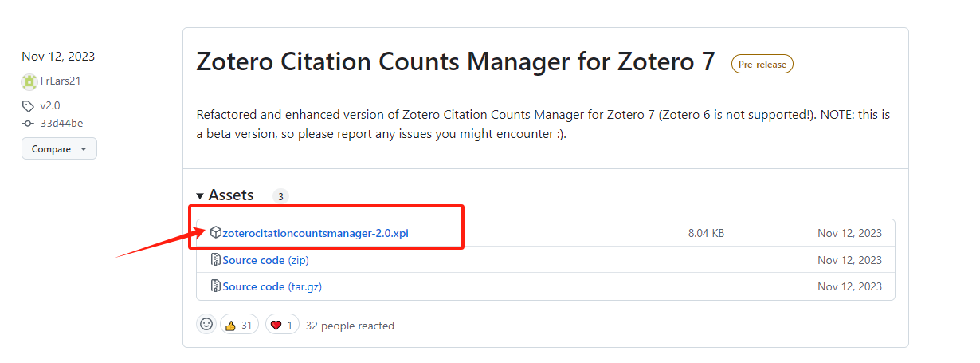Image resolution: width=980 pixels, height=363 pixels.
Task: Click the zip file icon for Source code (zip)
Action: pos(215,260)
